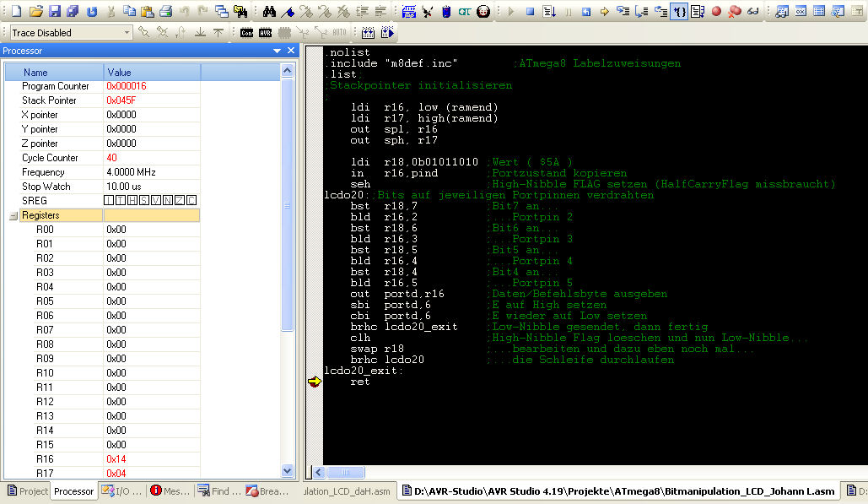Save all files with the stacked floppy icon
868x504 pixels.
tap(73, 11)
